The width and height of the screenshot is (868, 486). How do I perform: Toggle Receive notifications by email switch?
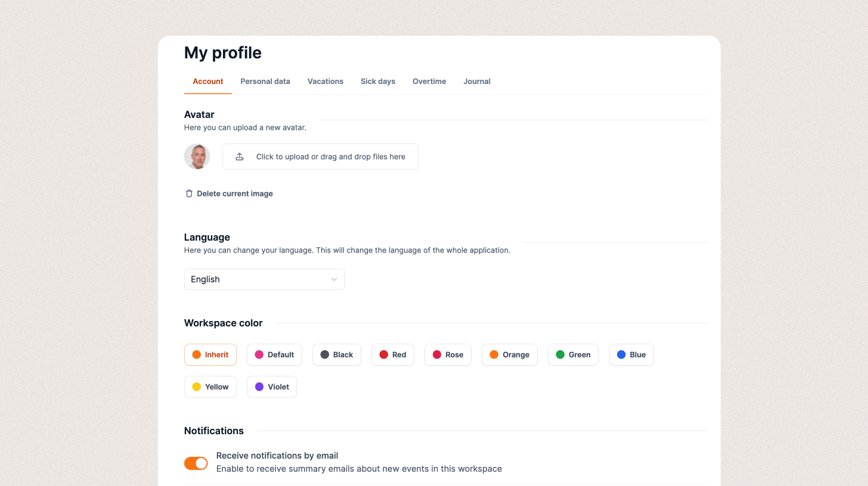pos(196,463)
